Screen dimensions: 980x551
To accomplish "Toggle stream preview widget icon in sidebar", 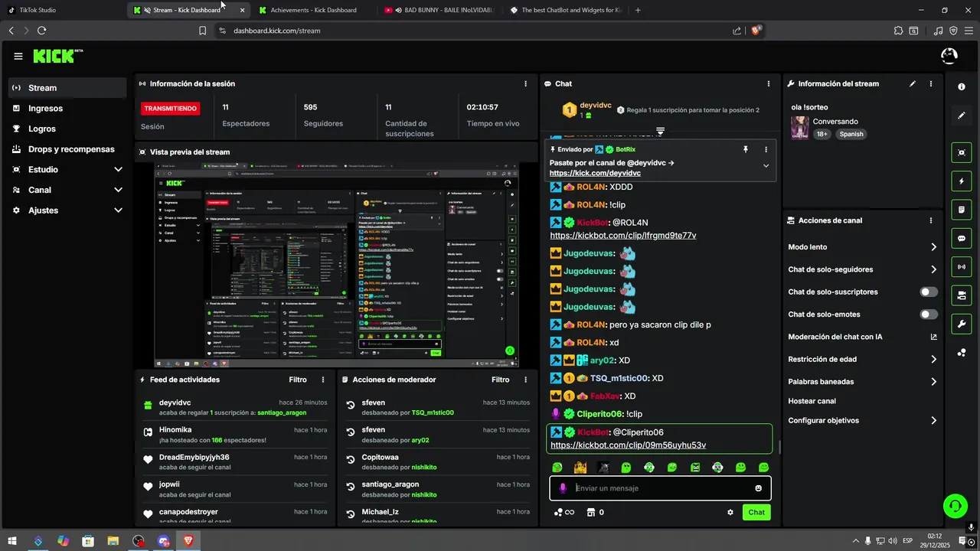I will 962,152.
